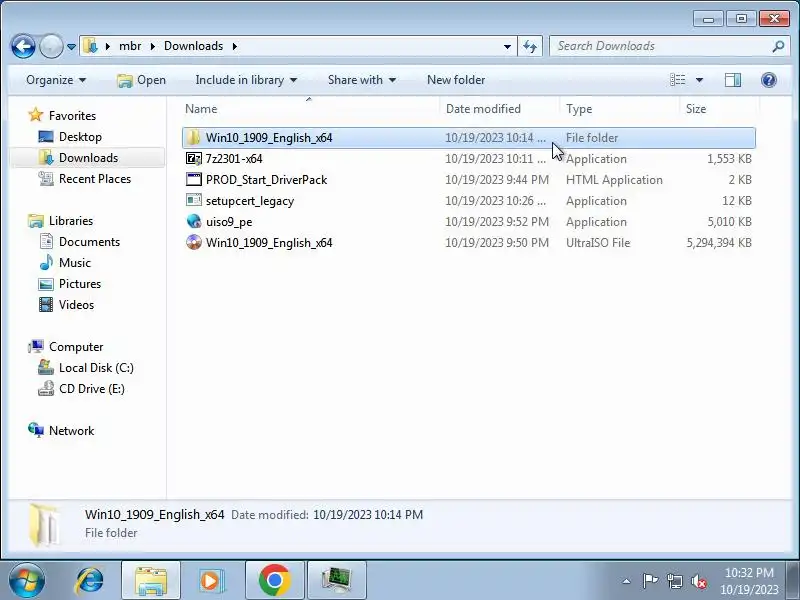Viewport: 800px width, 600px height.
Task: Open recent pages dropdown beside navigation arrows
Action: click(71, 46)
